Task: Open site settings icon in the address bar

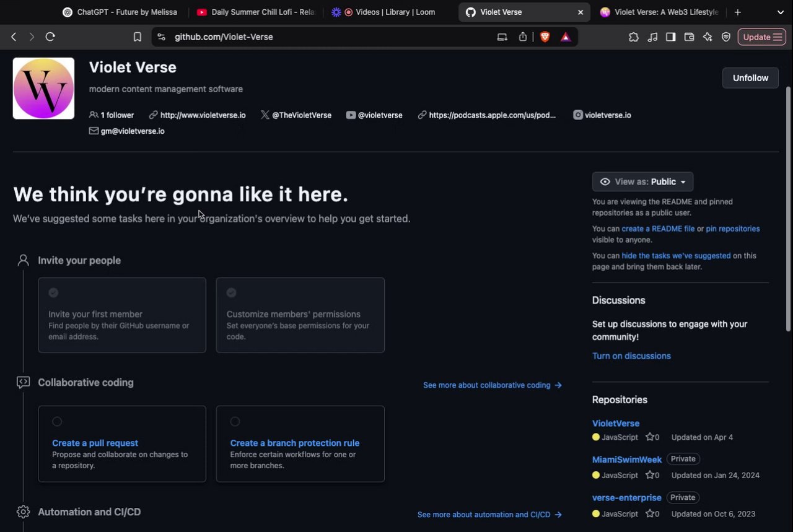Action: tap(162, 37)
